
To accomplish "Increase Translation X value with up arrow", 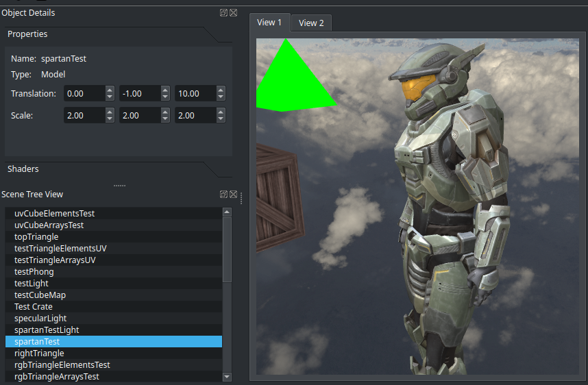I will click(x=110, y=90).
